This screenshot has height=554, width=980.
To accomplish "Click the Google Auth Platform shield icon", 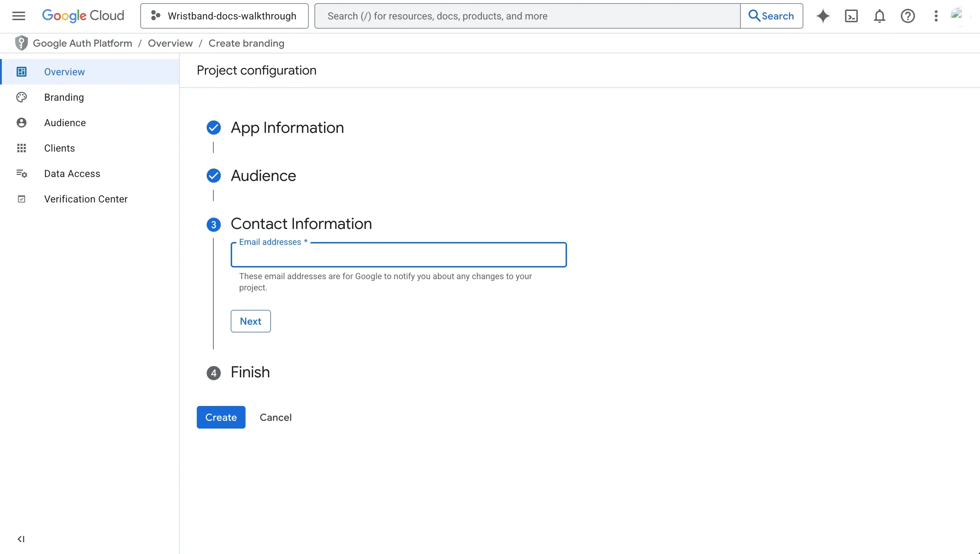I will tap(21, 43).
